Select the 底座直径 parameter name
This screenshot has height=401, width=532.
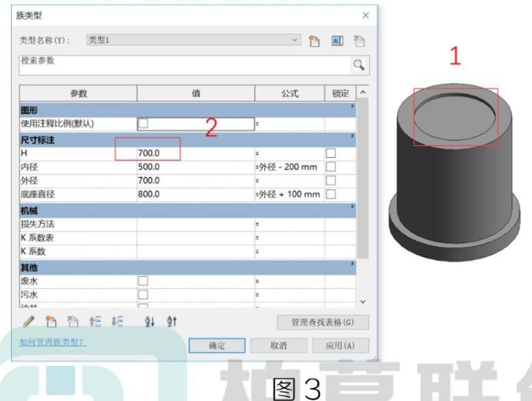[38, 194]
